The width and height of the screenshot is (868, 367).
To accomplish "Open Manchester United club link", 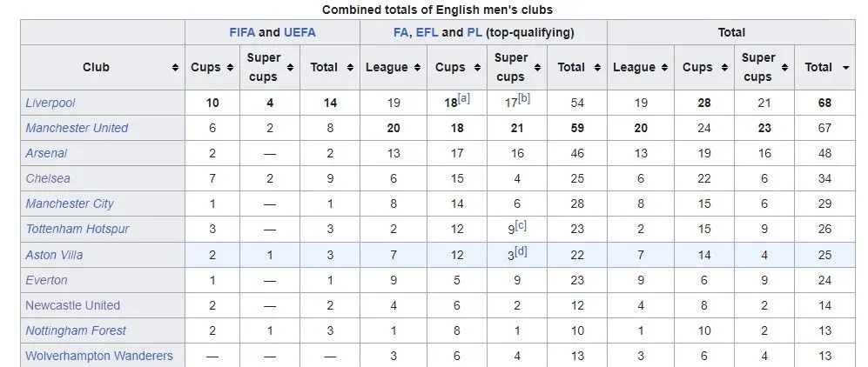I will click(x=77, y=128).
